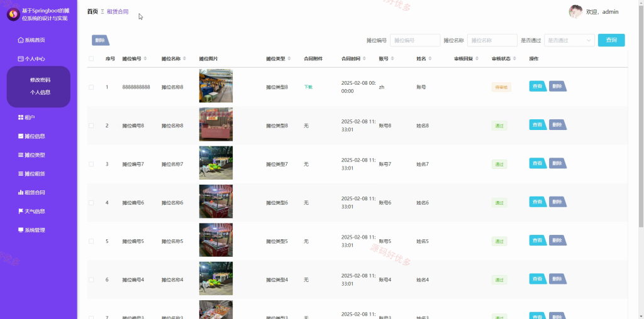Sort by 姓名 column arrows

coord(430,58)
